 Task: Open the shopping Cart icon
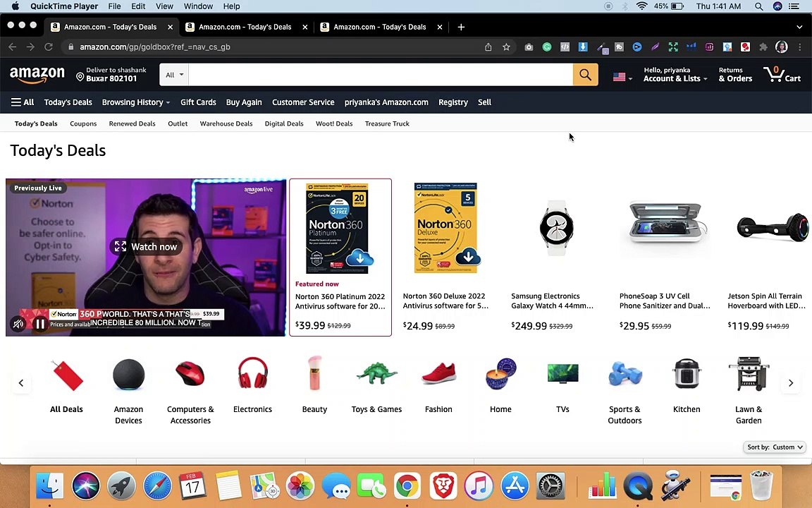(x=782, y=75)
